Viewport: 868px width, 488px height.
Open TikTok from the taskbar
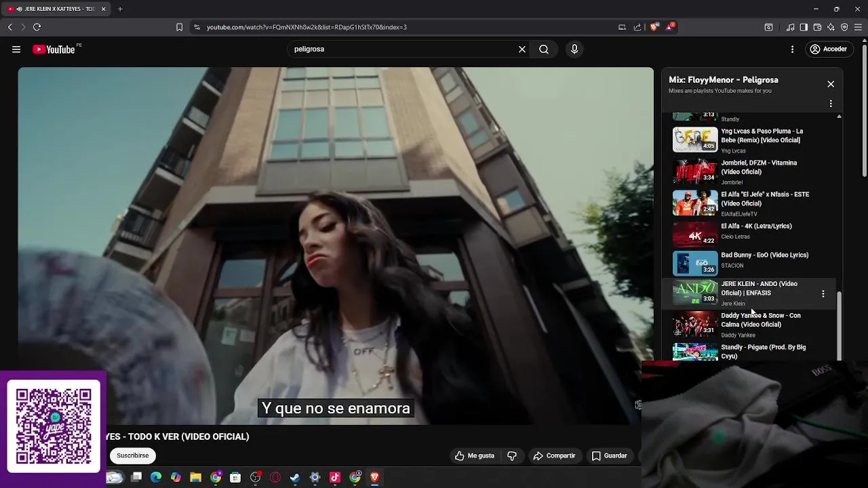[x=334, y=477]
